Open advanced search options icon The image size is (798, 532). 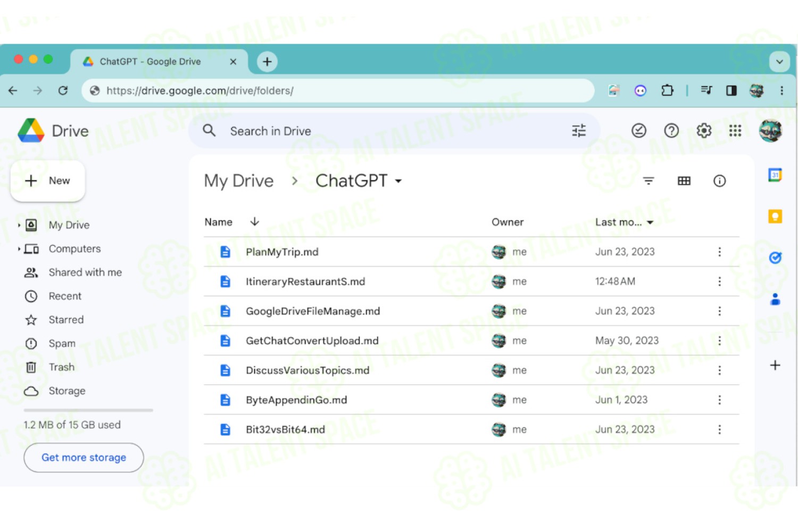point(579,131)
